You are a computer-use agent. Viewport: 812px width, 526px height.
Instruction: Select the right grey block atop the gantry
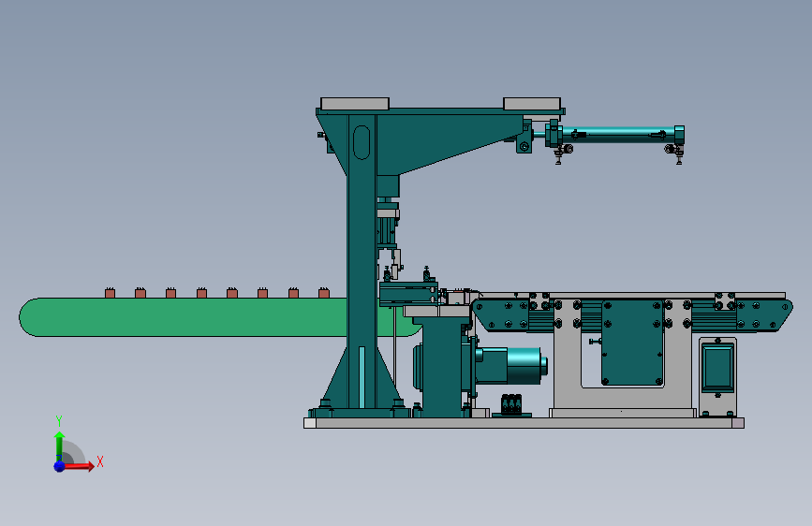(x=532, y=104)
